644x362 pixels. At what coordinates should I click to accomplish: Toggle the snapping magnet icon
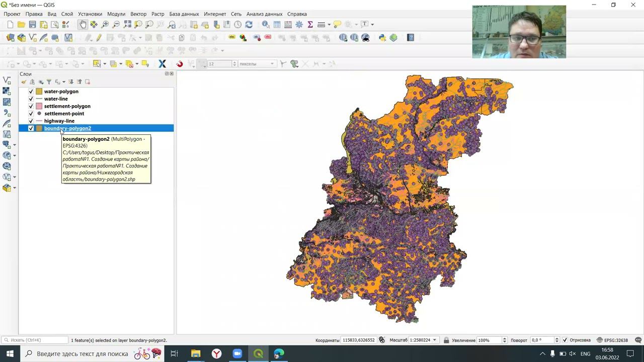coord(180,64)
